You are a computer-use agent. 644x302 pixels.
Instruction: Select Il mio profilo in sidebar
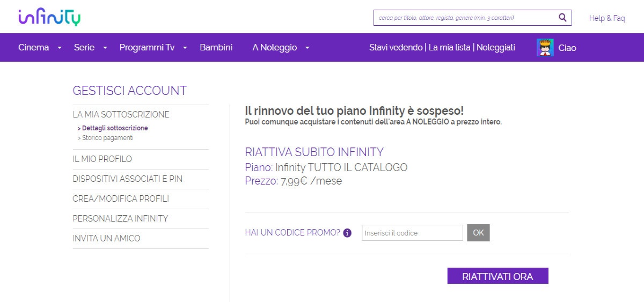click(x=102, y=159)
